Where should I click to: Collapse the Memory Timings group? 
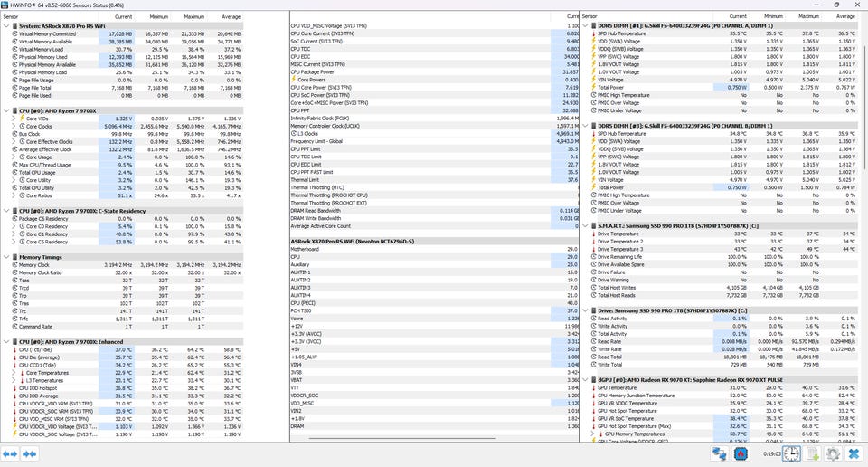coord(6,257)
